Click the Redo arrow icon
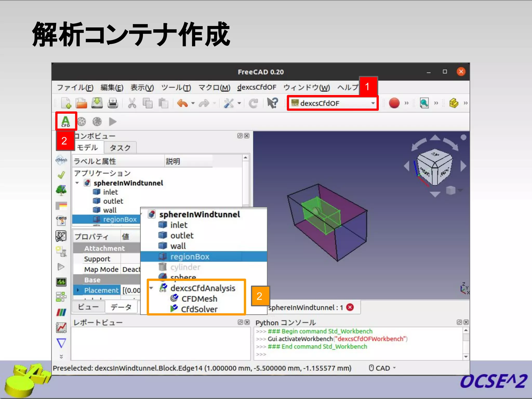 (x=204, y=103)
